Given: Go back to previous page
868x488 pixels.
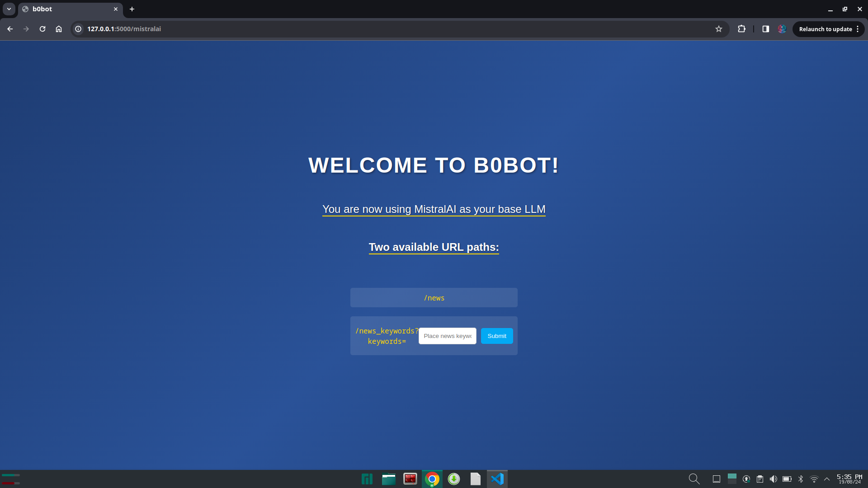Looking at the screenshot, I should pos(10,29).
